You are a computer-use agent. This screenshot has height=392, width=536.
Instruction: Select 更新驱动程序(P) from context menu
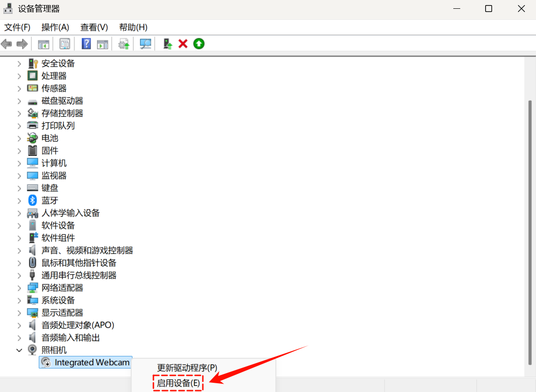click(x=187, y=368)
